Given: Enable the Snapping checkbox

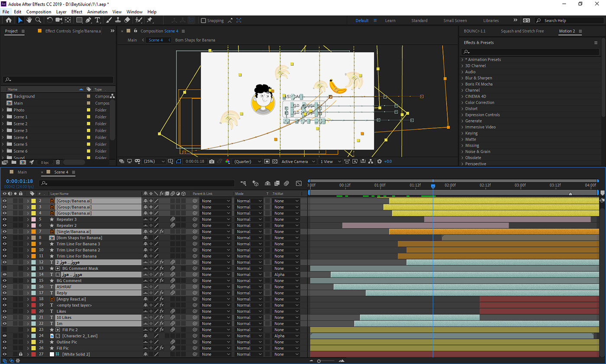Looking at the screenshot, I should click(203, 20).
